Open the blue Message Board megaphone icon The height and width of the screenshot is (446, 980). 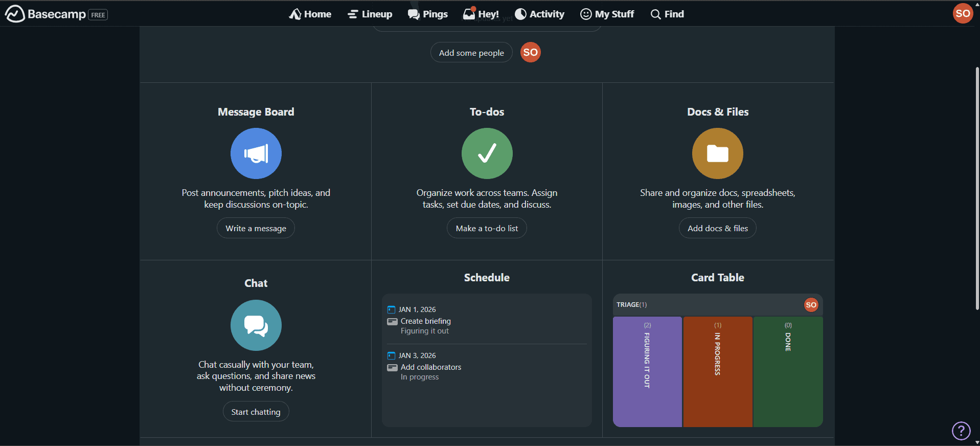pyautogui.click(x=256, y=153)
